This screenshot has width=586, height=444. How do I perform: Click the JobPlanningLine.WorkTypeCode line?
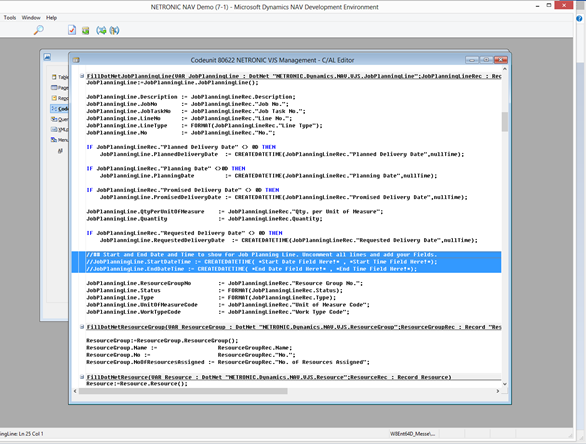click(218, 312)
